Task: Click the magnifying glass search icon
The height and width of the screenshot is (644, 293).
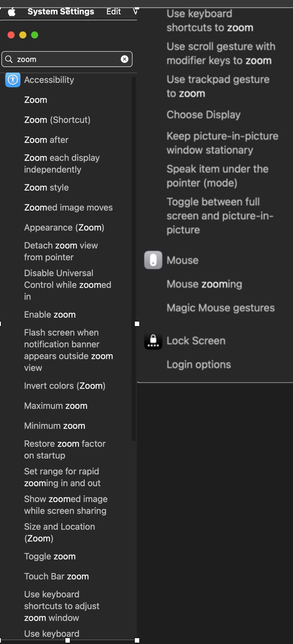Action: 9,59
